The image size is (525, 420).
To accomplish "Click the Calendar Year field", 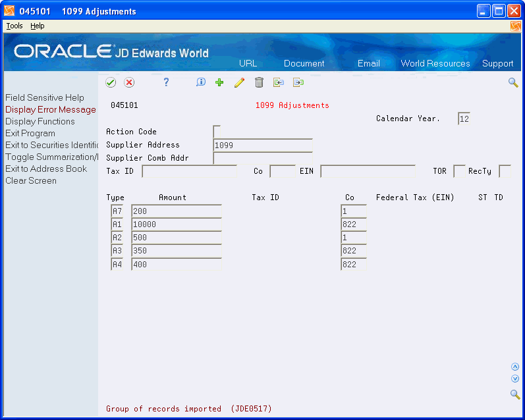I will (x=464, y=118).
